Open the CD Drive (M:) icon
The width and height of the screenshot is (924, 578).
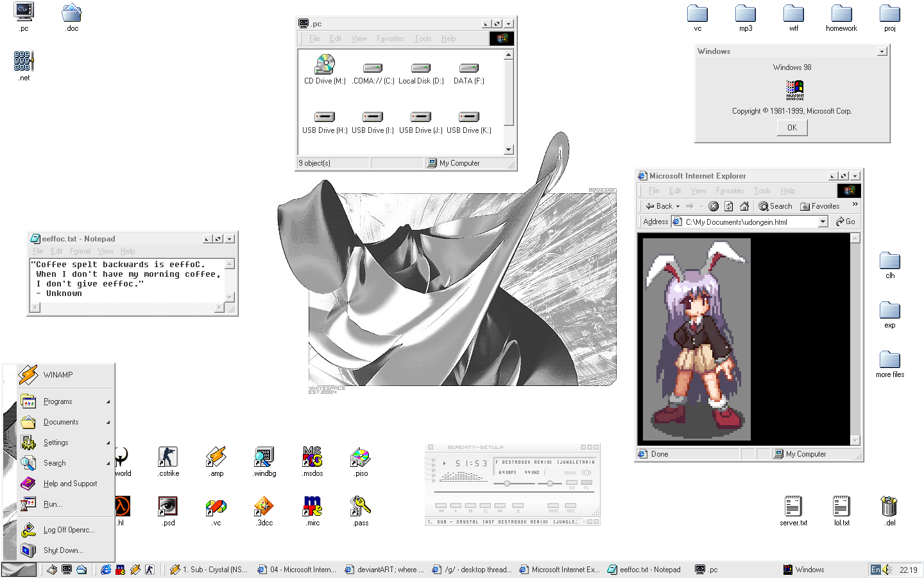tap(325, 69)
